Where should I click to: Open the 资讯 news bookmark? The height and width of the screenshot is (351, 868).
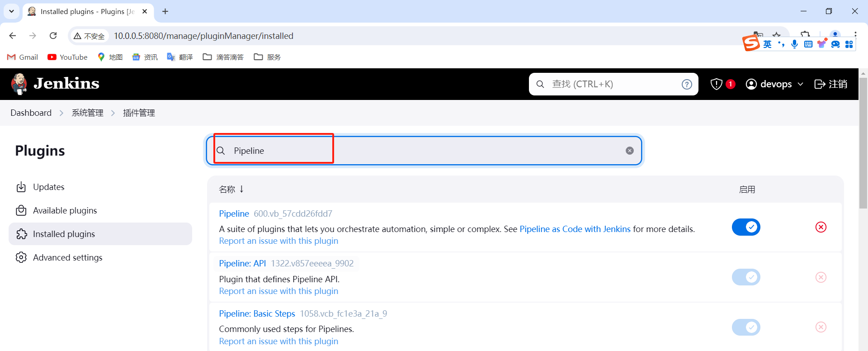145,57
